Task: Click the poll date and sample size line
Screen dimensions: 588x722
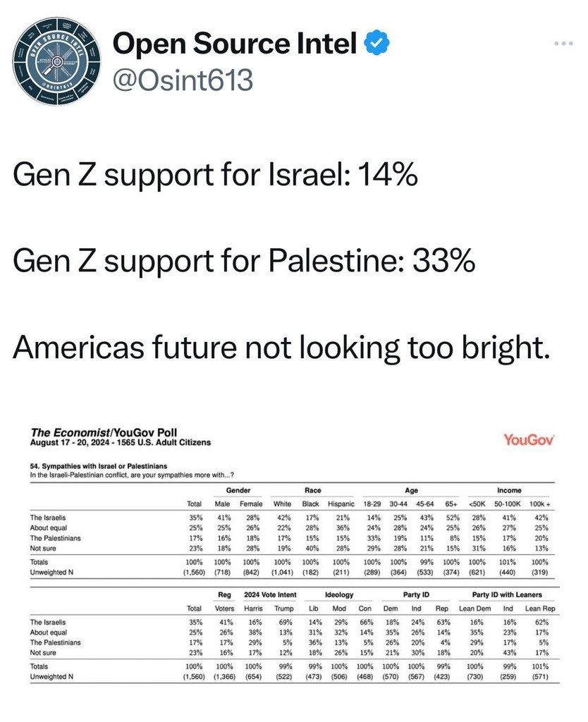Action: click(121, 443)
